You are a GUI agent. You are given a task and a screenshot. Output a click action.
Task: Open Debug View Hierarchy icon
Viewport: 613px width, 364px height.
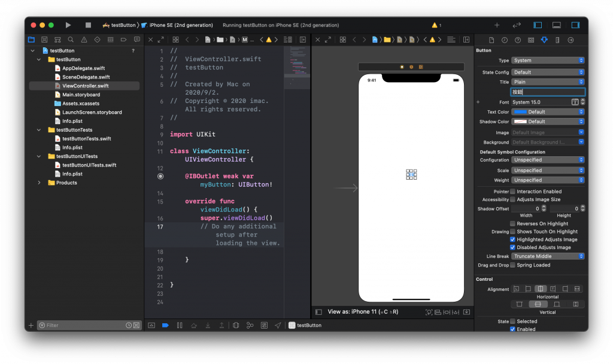236,325
